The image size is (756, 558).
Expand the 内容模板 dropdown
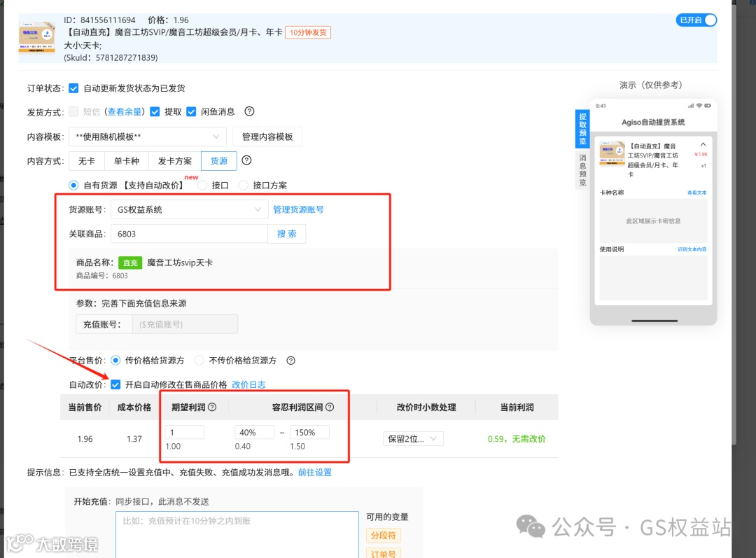(148, 137)
